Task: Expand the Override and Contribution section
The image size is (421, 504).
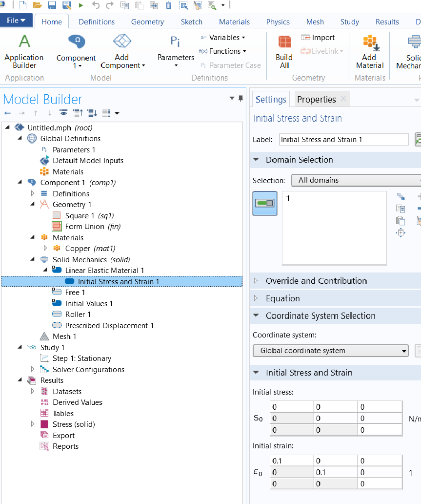Action: click(x=316, y=281)
